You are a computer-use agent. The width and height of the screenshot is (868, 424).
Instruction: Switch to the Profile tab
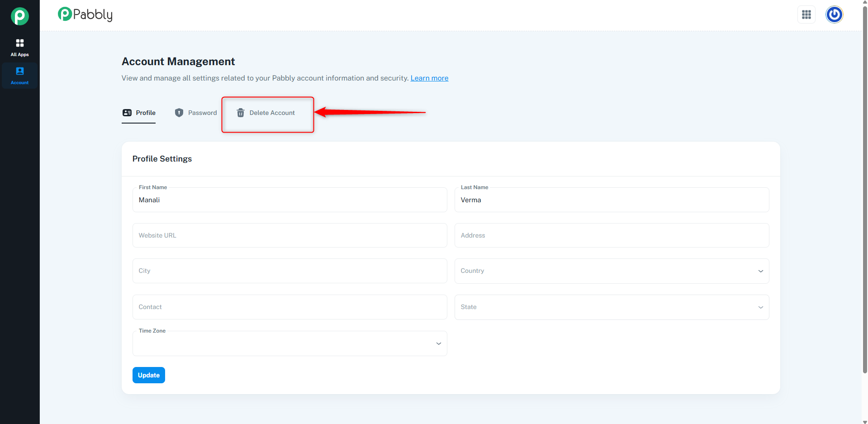click(138, 113)
